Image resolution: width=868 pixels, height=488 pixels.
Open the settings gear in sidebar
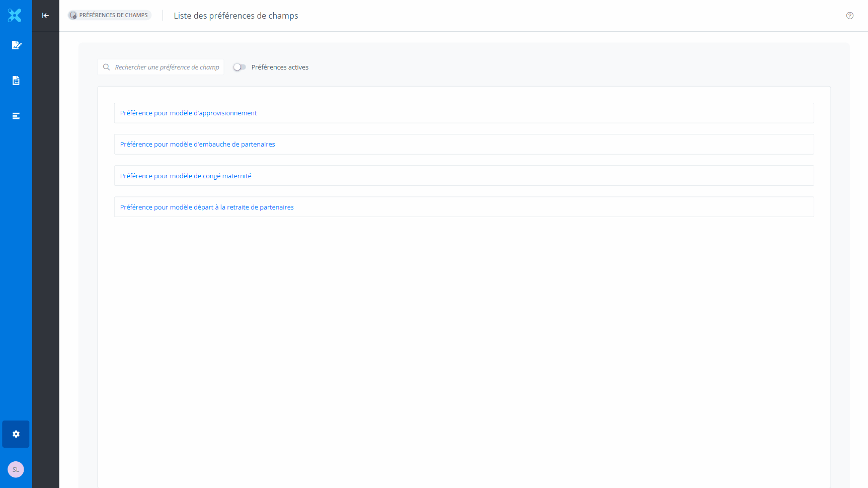[16, 434]
